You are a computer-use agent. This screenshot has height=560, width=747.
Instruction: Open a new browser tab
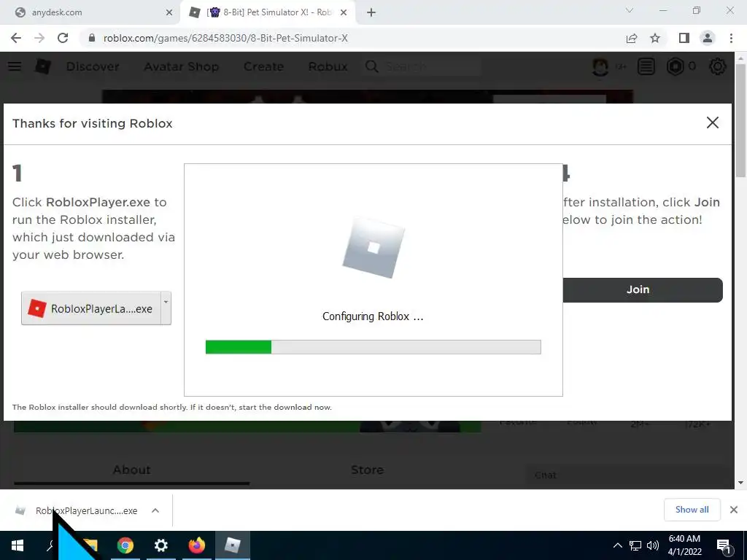click(371, 12)
